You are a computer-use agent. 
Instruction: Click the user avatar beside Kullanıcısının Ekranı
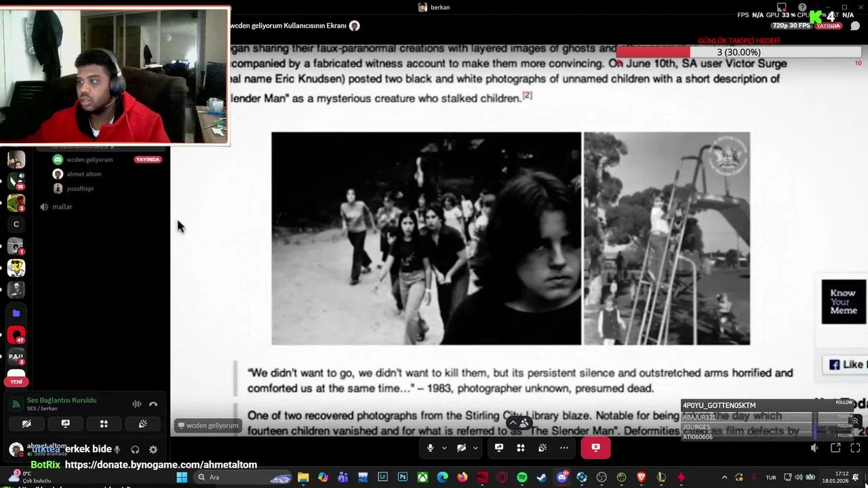pos(354,26)
